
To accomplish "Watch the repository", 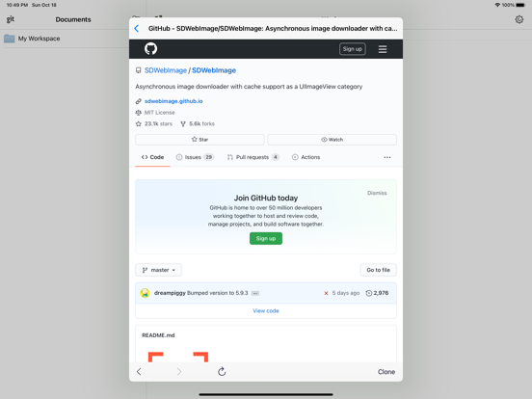I will [x=332, y=140].
